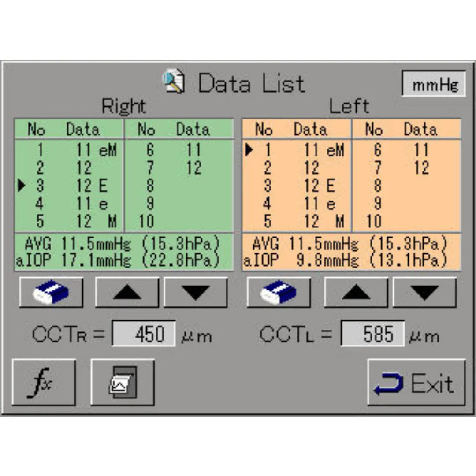Move Left eye selection up

356,292
